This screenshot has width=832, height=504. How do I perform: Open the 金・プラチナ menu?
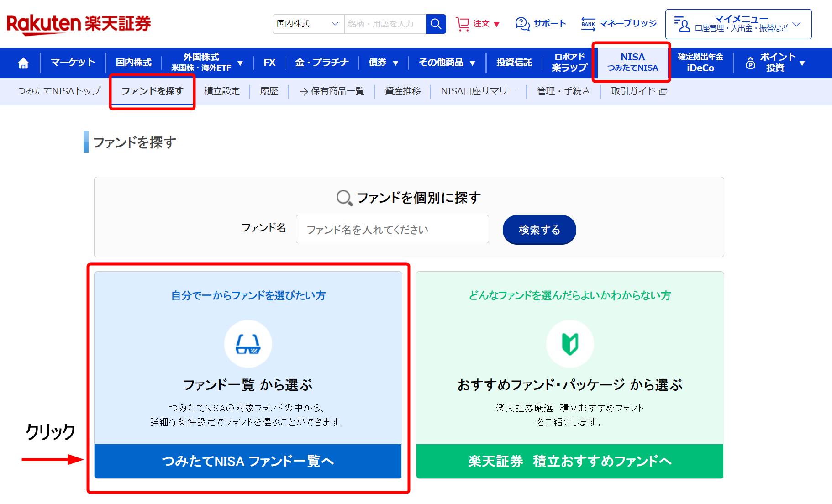click(322, 63)
